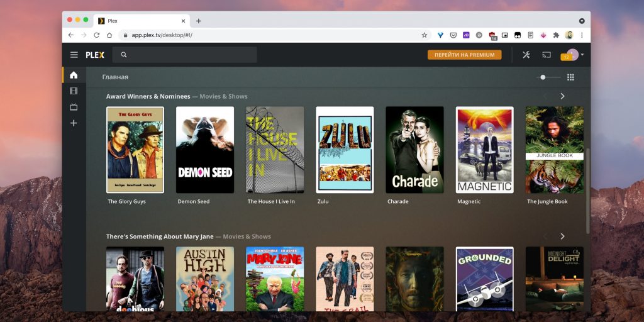The height and width of the screenshot is (322, 644).
Task: Bookmark this page with star icon
Action: point(425,35)
